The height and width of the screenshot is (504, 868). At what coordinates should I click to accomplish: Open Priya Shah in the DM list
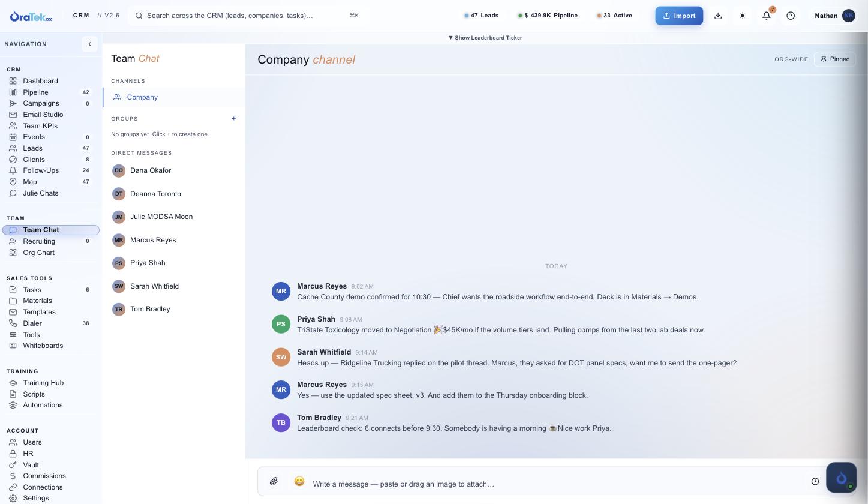pyautogui.click(x=174, y=263)
